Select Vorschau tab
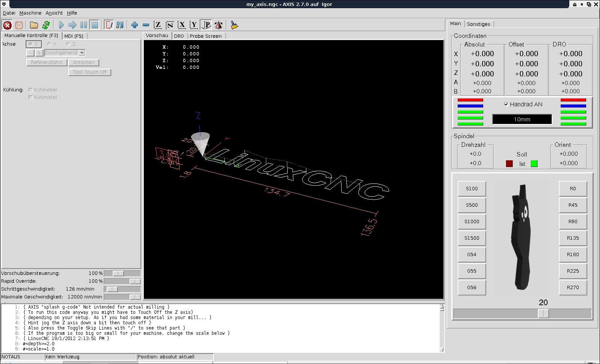 coord(157,36)
